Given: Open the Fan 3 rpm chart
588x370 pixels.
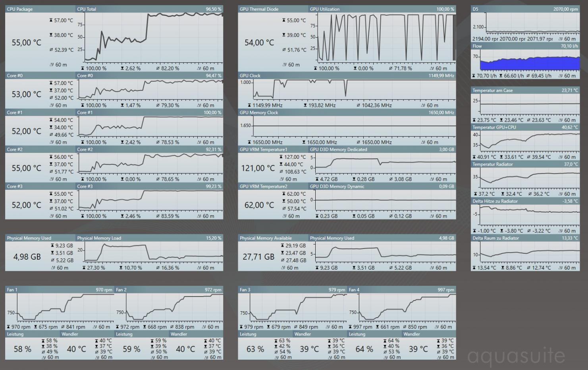Looking at the screenshot, I should click(x=298, y=308).
